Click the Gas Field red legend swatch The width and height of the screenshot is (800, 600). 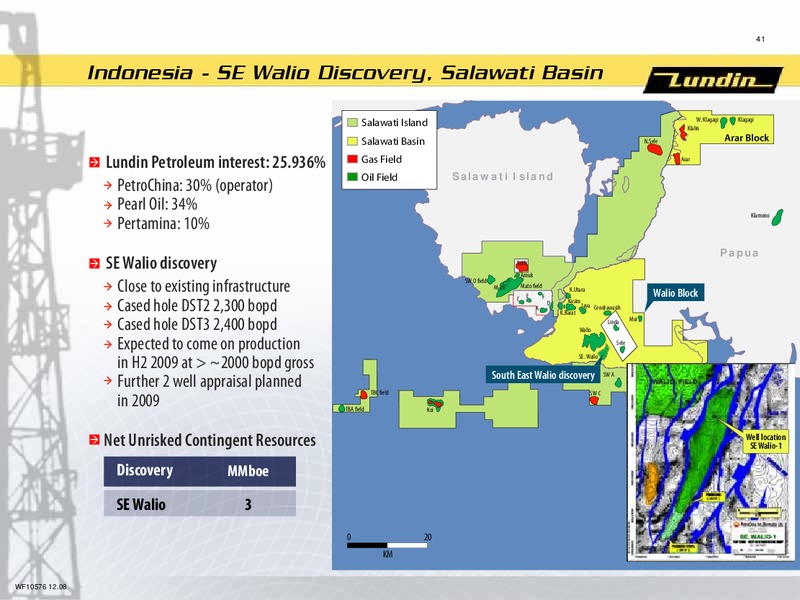(x=352, y=159)
